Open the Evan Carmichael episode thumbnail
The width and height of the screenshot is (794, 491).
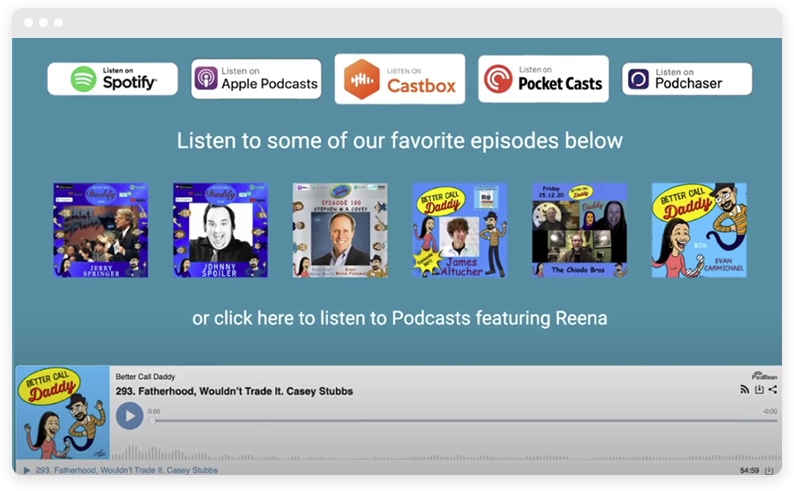699,230
